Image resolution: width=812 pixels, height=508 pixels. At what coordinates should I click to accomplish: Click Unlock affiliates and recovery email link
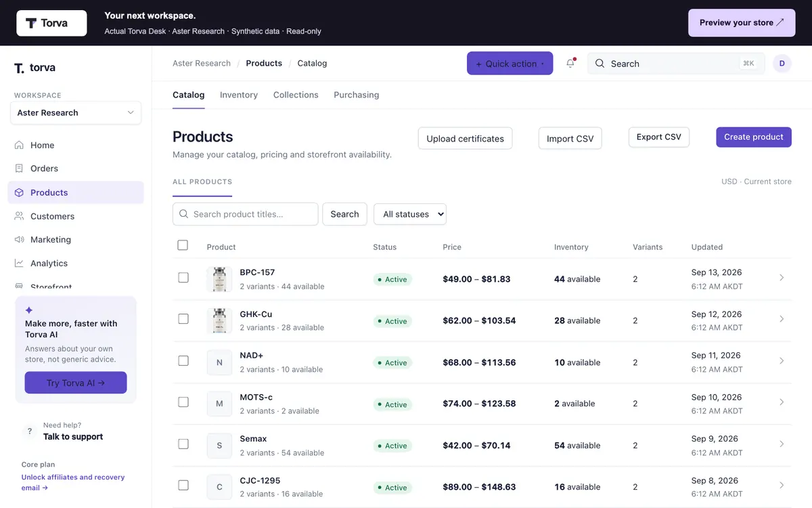coord(73,482)
